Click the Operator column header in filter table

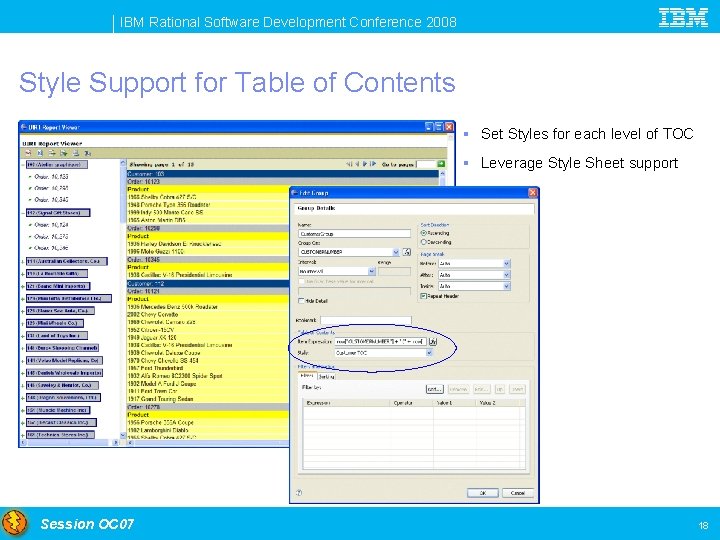[x=411, y=403]
